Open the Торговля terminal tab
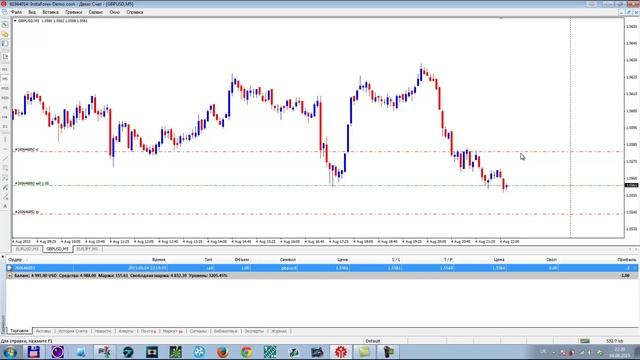The height and width of the screenshot is (360, 640). tap(20, 331)
